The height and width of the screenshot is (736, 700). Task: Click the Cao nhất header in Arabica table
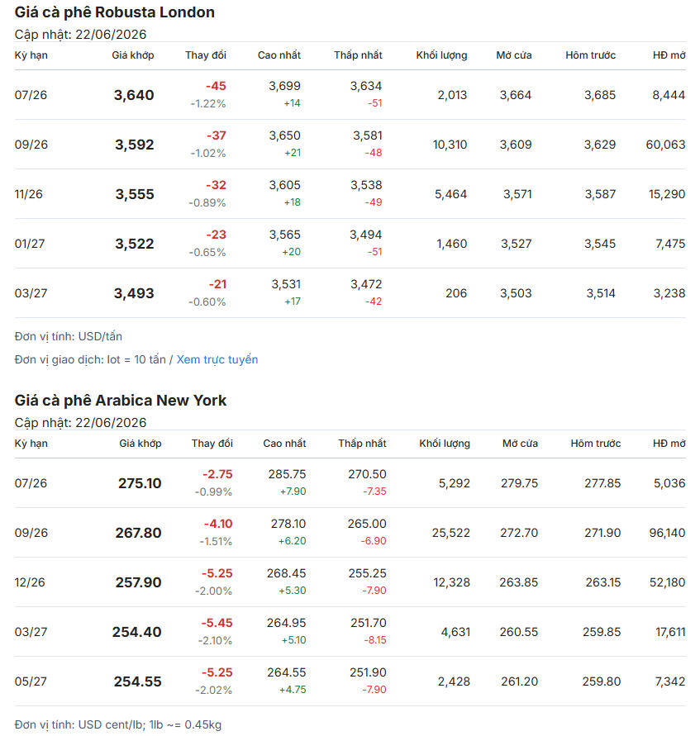click(284, 444)
